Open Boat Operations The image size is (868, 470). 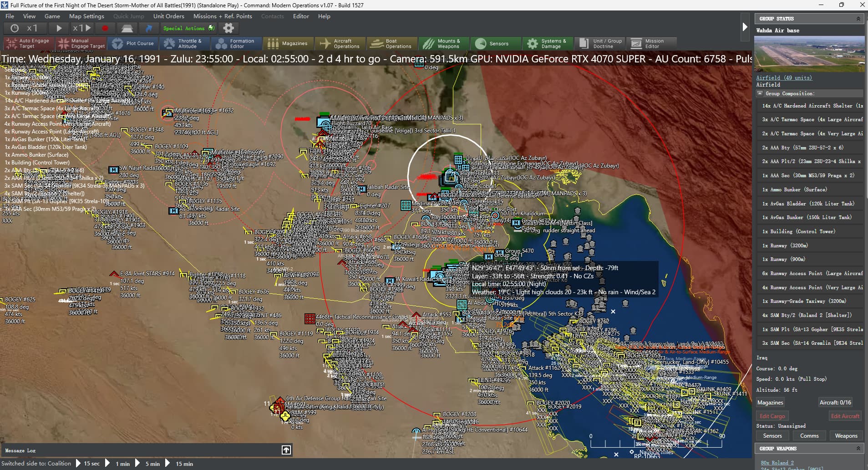pyautogui.click(x=392, y=43)
